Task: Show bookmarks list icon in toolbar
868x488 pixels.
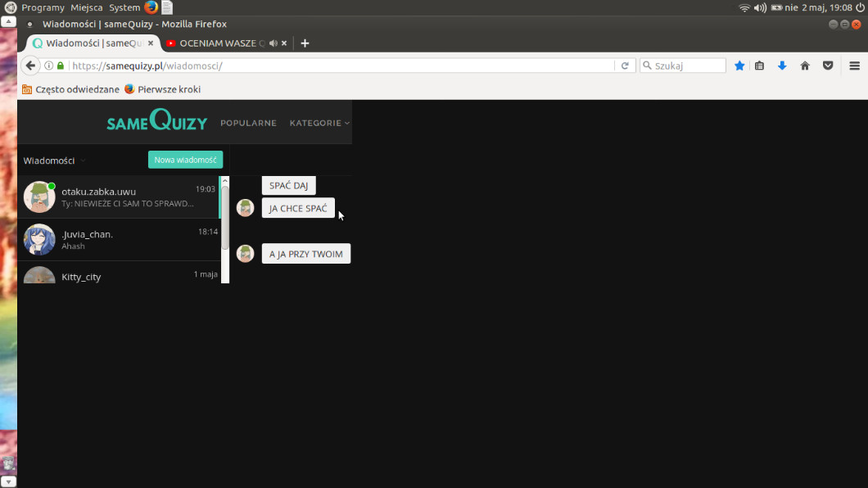Action: point(760,66)
